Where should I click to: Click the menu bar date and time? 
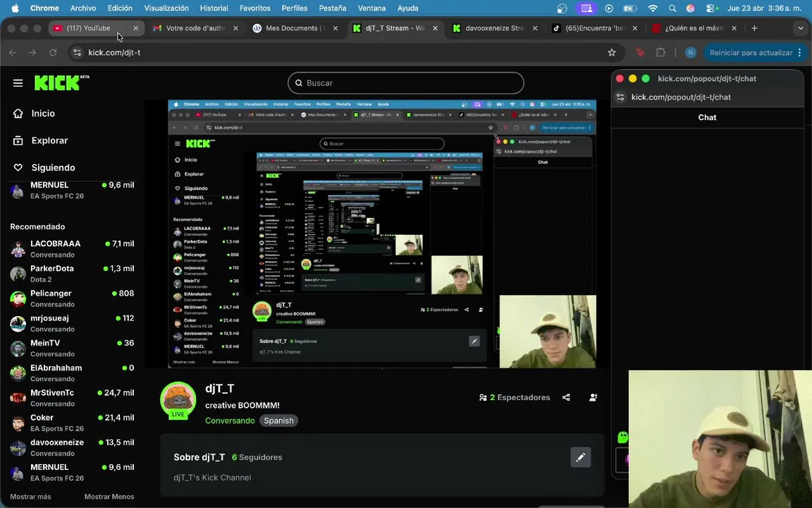point(764,8)
